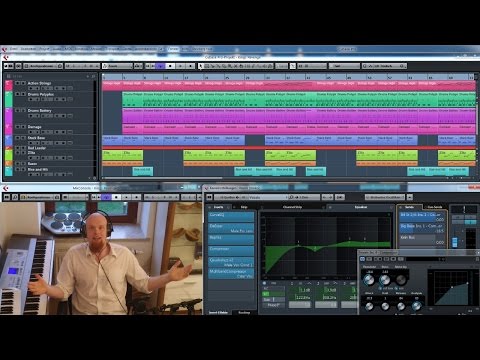Click EQ band 2 point on the curve

pos(315,249)
